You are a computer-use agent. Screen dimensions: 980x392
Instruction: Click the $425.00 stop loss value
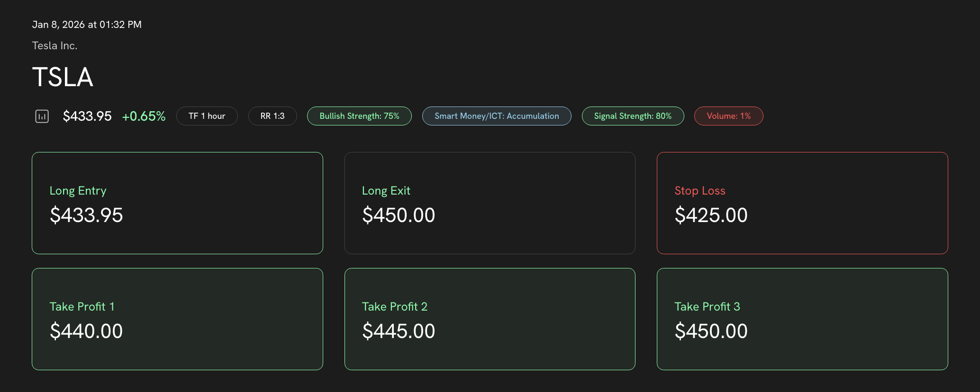click(x=711, y=215)
